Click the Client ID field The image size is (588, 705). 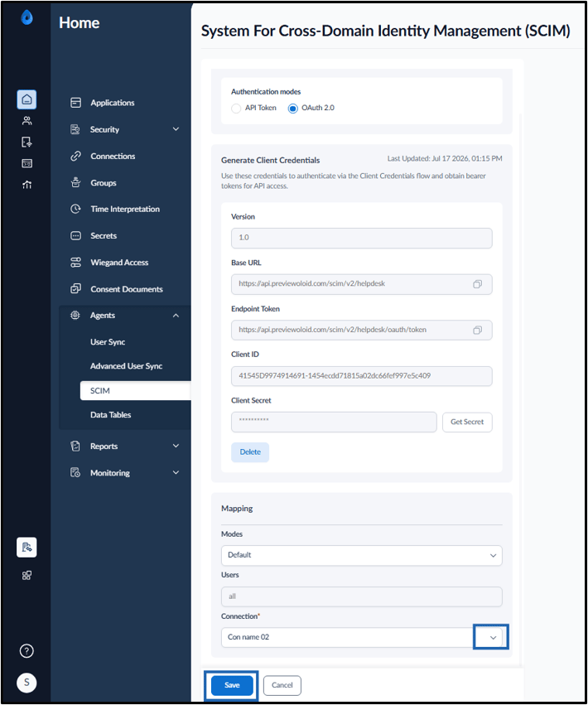pyautogui.click(x=361, y=376)
